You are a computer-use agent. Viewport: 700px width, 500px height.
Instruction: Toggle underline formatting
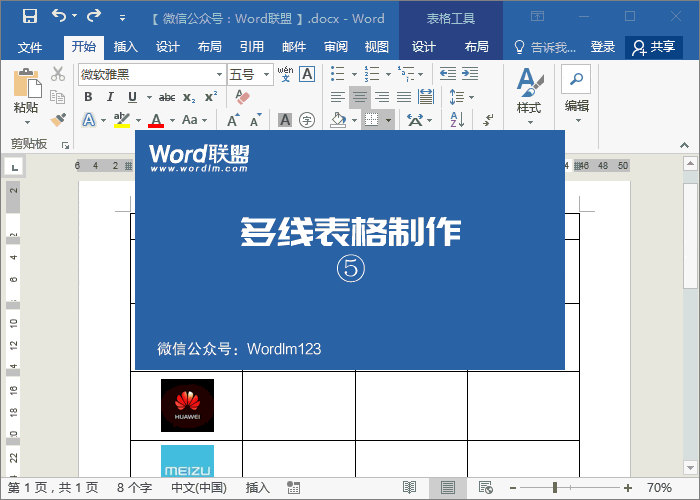point(132,96)
